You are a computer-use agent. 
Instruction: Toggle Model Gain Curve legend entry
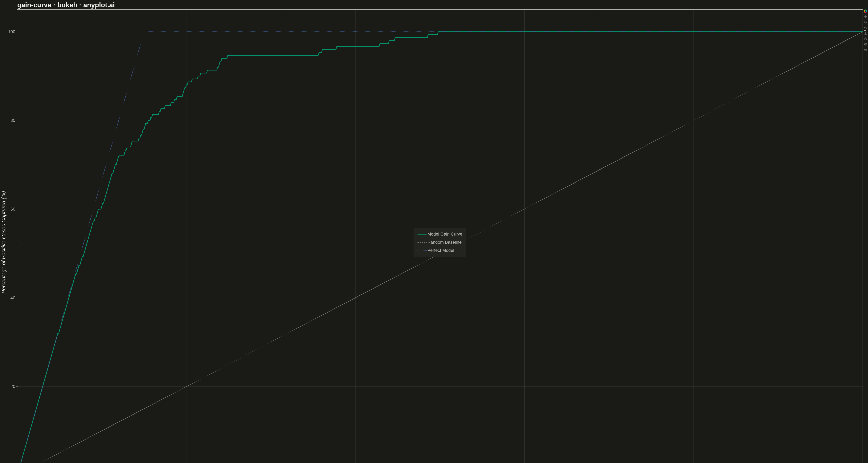click(x=440, y=234)
